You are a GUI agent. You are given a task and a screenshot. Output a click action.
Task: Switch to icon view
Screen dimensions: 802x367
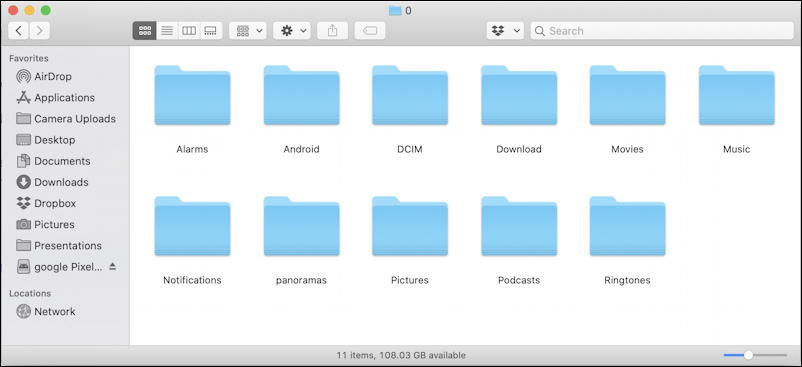click(145, 31)
